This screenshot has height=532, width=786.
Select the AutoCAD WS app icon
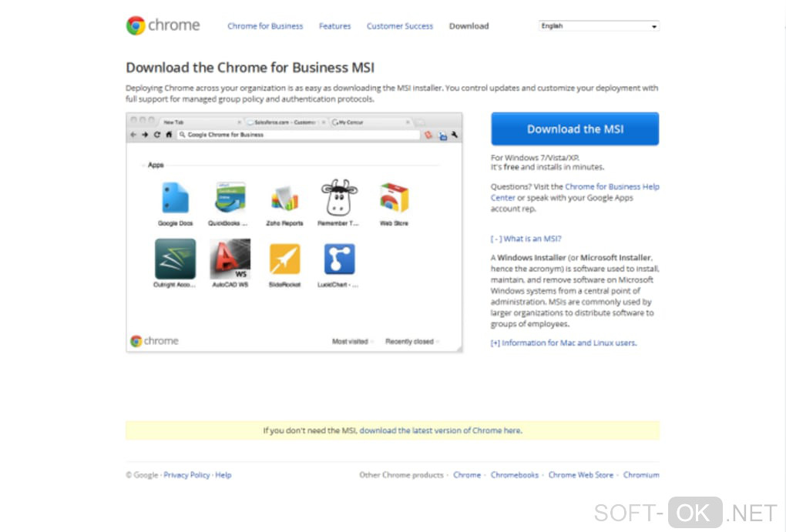230,259
